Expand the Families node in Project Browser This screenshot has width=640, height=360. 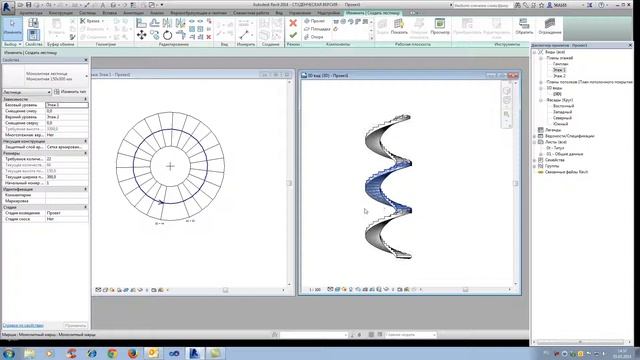pyautogui.click(x=534, y=160)
